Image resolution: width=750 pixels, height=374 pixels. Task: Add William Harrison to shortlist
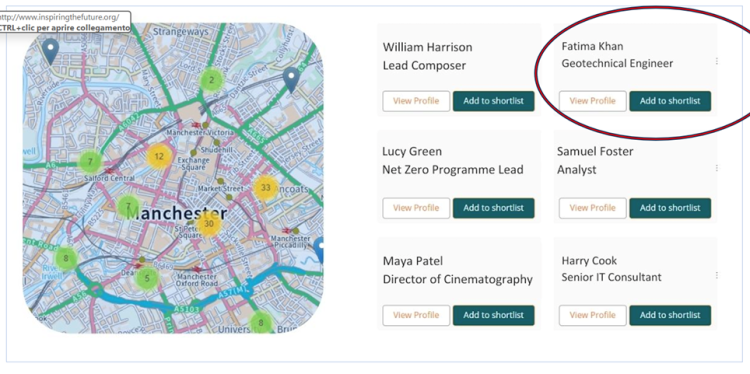coord(494,101)
